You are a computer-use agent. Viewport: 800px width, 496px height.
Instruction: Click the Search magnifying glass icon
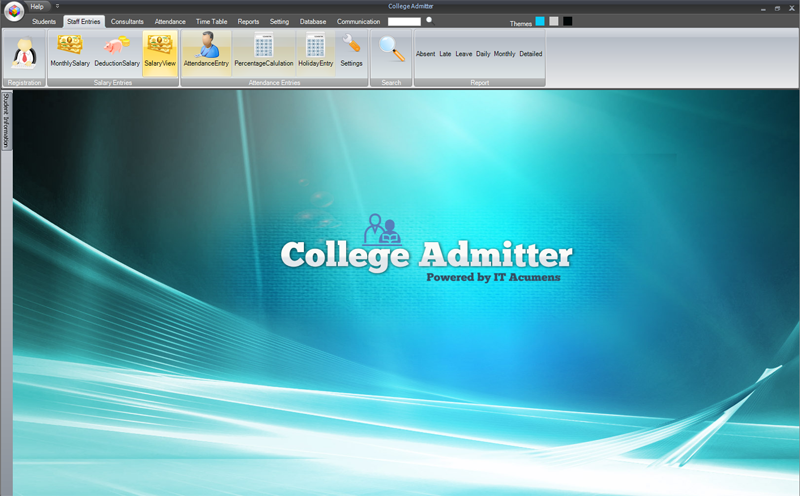(x=391, y=49)
